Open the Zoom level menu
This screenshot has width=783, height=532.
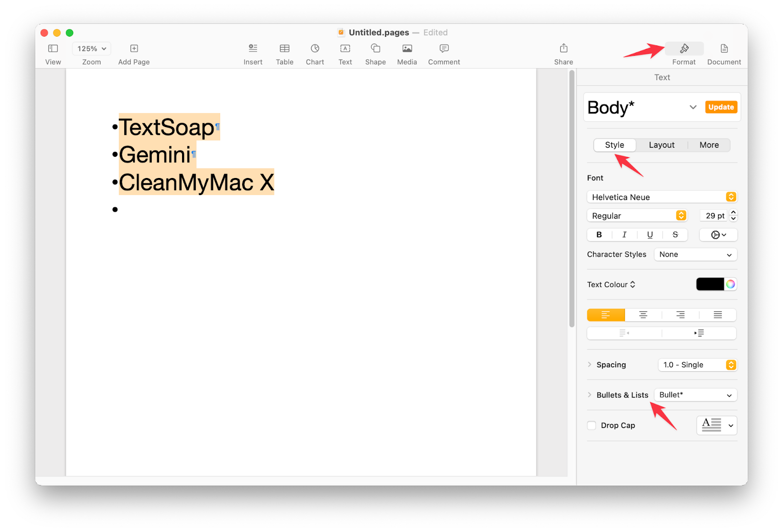[x=91, y=48]
